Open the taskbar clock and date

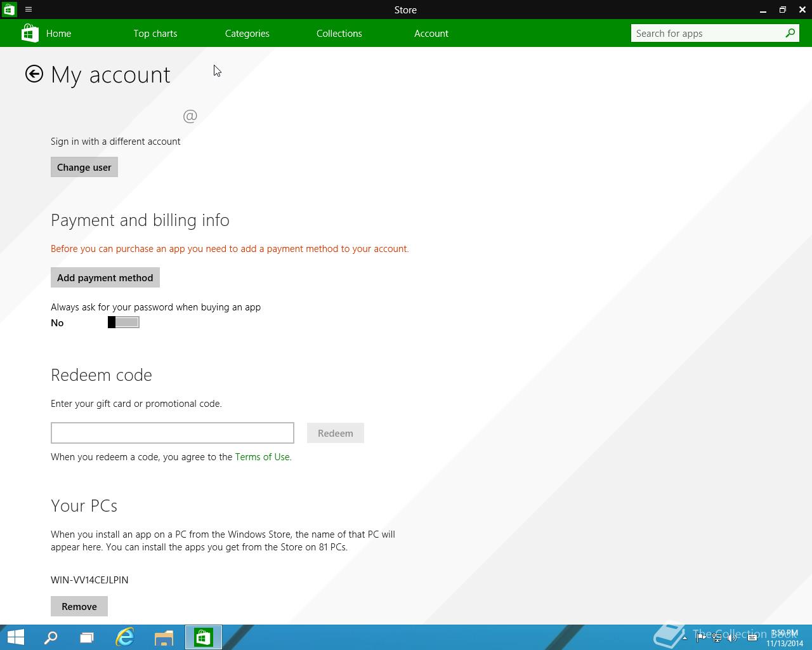tap(785, 638)
